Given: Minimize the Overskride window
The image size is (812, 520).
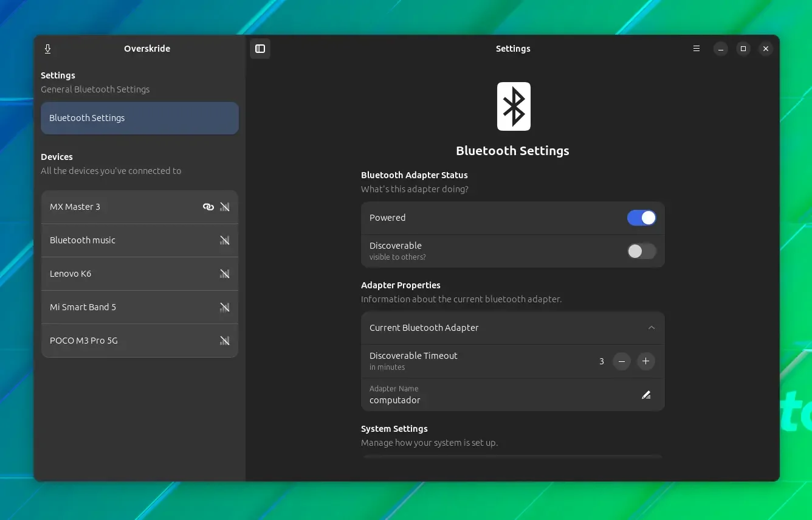Looking at the screenshot, I should 721,49.
